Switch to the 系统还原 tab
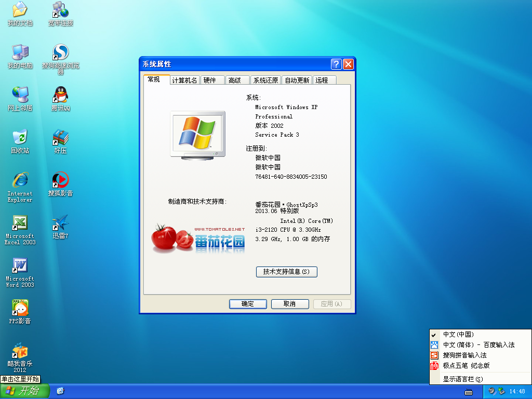The height and width of the screenshot is (399, 532). pyautogui.click(x=265, y=81)
